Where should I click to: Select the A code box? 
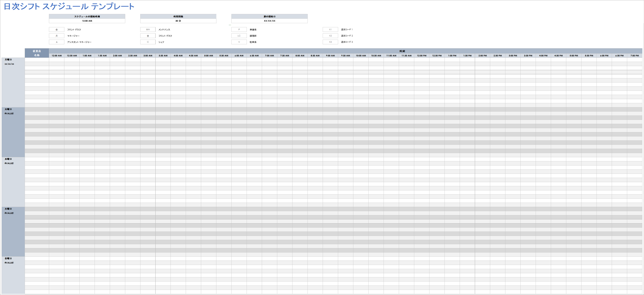57,42
